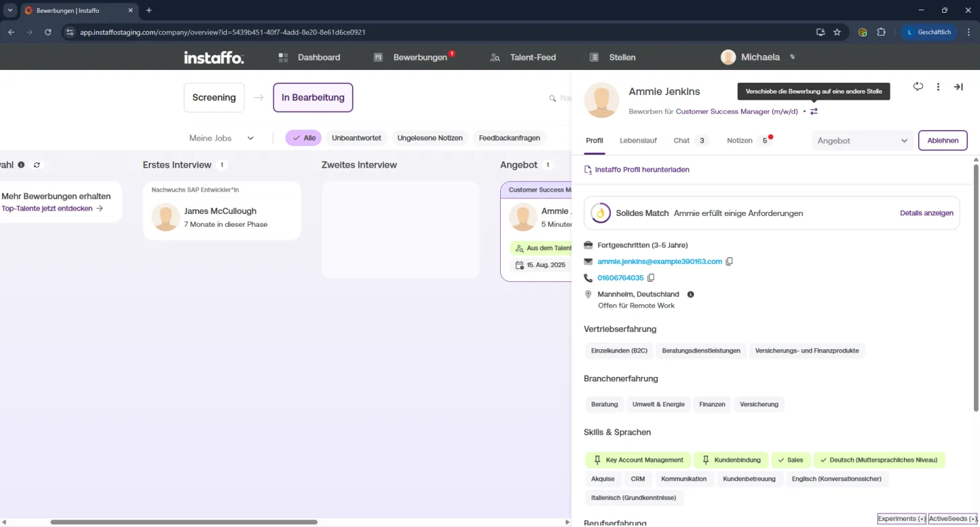Bookmark this page with the star icon
980x527 pixels.
pos(837,32)
